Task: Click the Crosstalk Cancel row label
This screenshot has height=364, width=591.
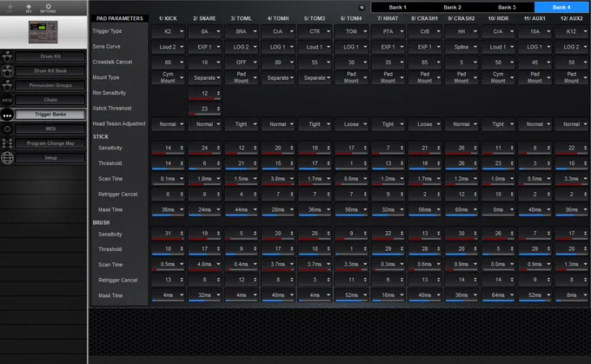Action: pos(112,63)
